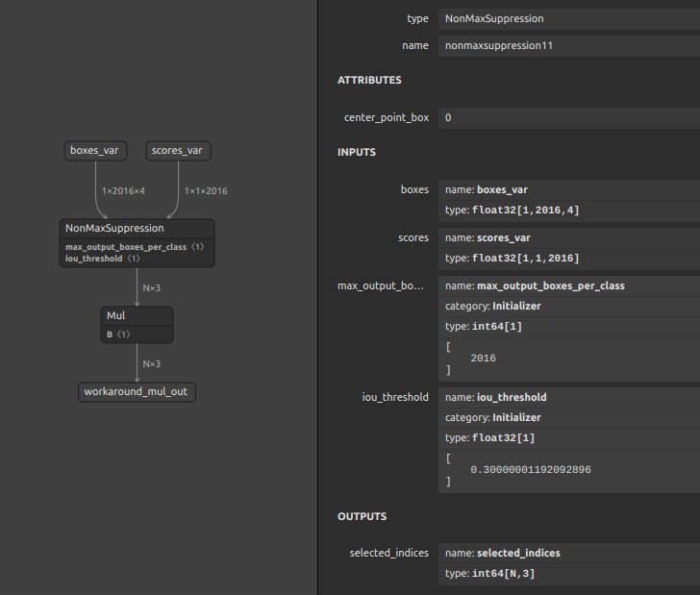
Task: Select the scores_var input node
Action: (178, 151)
